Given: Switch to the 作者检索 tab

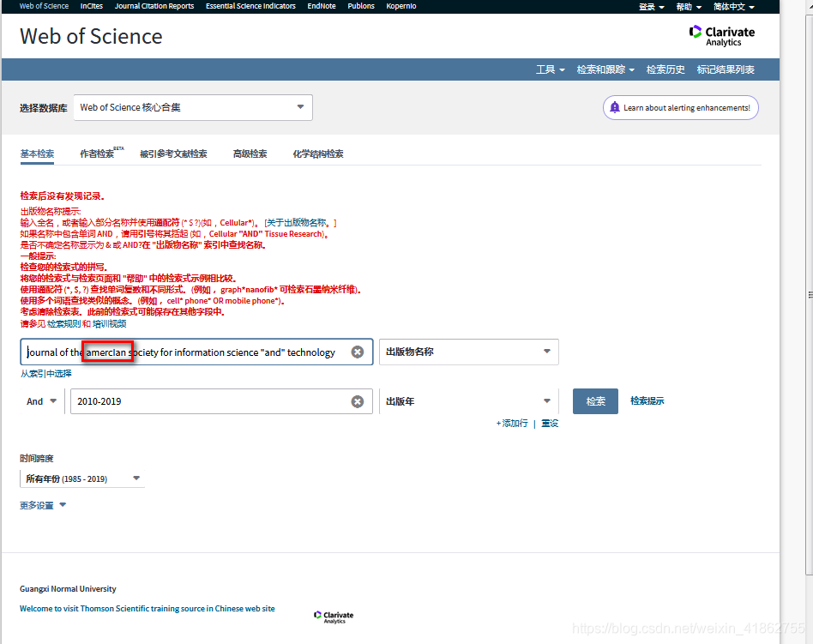Looking at the screenshot, I should pos(101,153).
